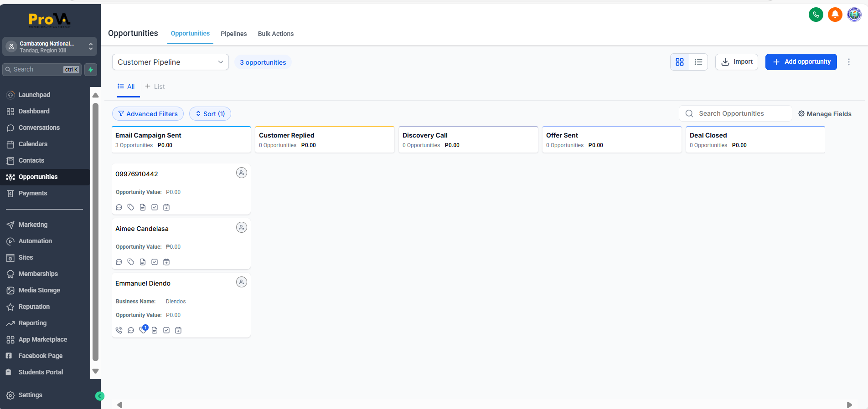This screenshot has height=409, width=868.
Task: Click the green phone dialer icon
Action: coord(816,15)
